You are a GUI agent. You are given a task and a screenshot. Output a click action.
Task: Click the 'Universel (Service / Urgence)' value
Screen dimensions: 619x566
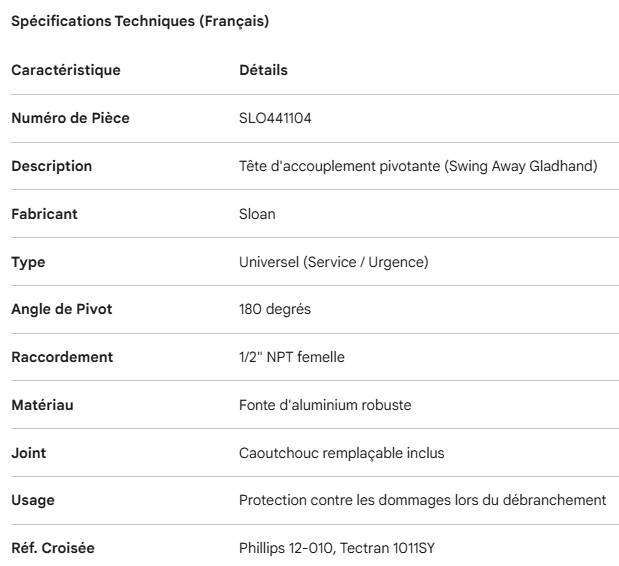[333, 262]
